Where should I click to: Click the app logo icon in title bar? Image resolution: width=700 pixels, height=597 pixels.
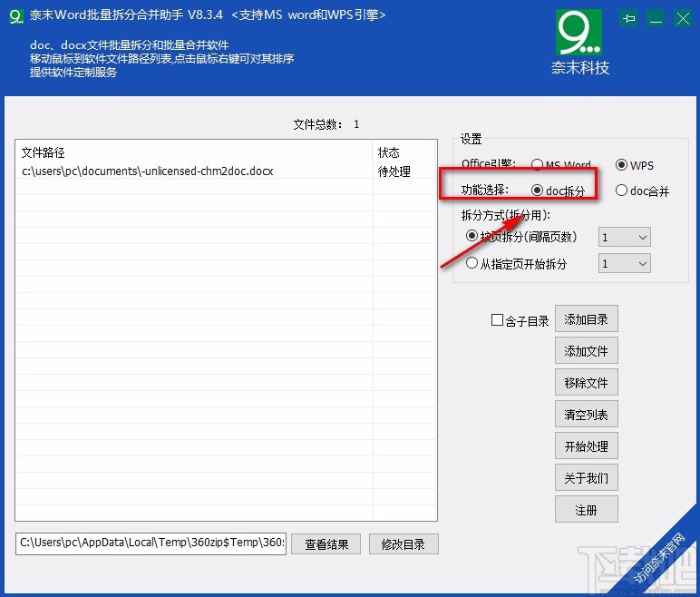point(16,16)
